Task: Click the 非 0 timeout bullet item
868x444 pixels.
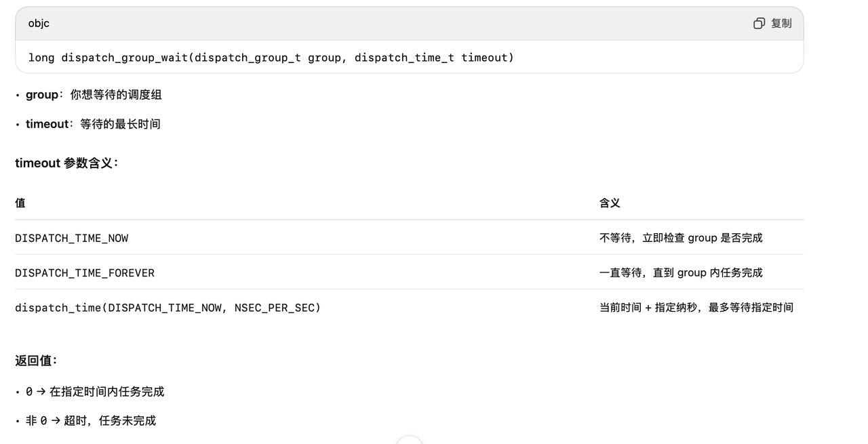Action: coord(90,420)
